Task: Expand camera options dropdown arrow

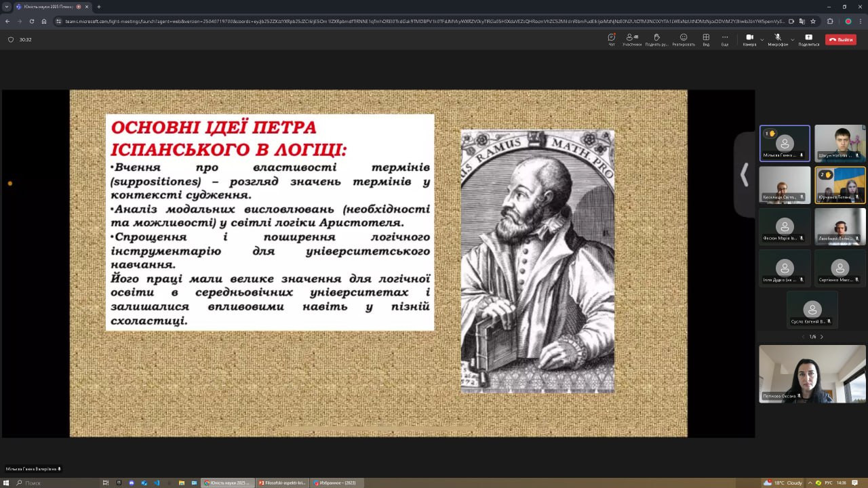Action: pos(762,39)
